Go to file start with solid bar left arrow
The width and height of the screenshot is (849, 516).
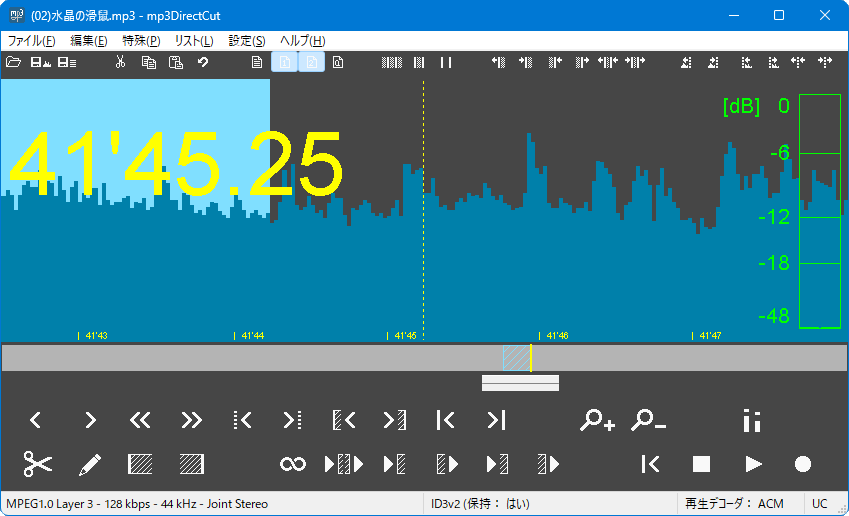coord(445,420)
